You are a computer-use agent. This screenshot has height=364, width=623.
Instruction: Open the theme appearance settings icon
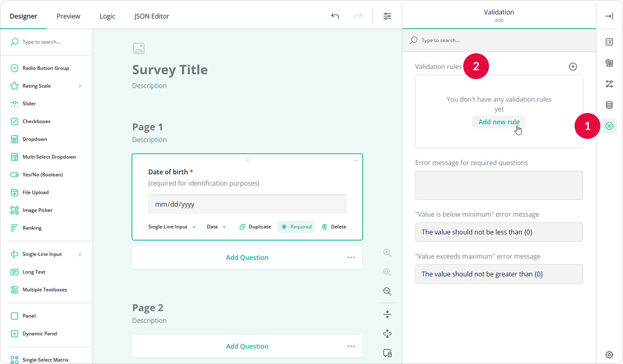point(609,63)
